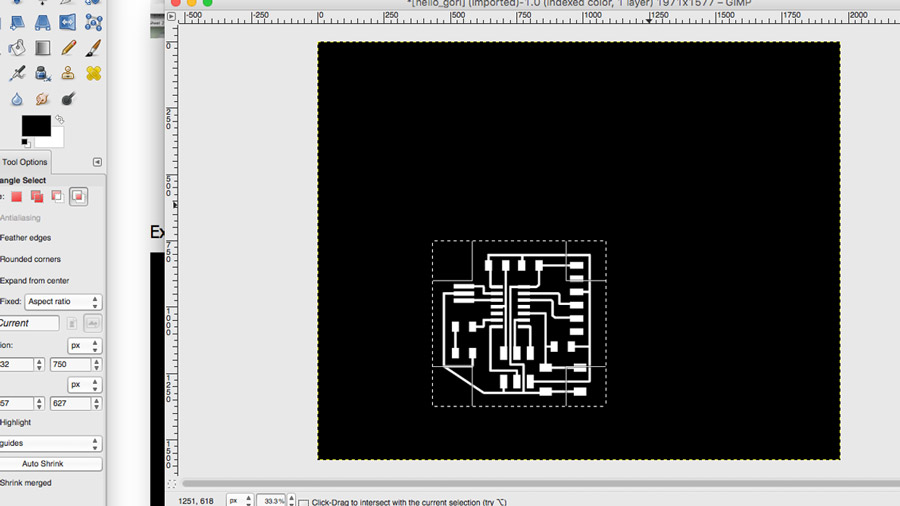Open the Tool Options tab configuration menu
The height and width of the screenshot is (506, 900).
(x=97, y=162)
